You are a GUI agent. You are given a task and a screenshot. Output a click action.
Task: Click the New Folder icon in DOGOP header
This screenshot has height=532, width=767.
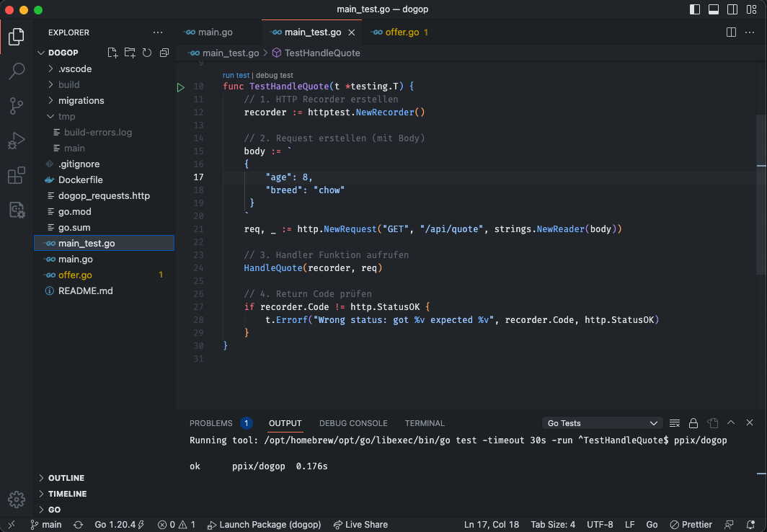pyautogui.click(x=130, y=53)
